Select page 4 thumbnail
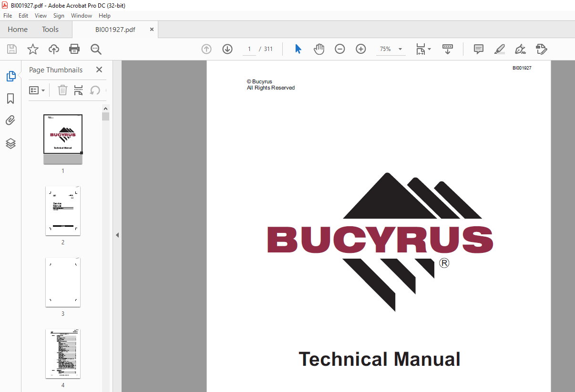The image size is (575, 392). pos(63,354)
